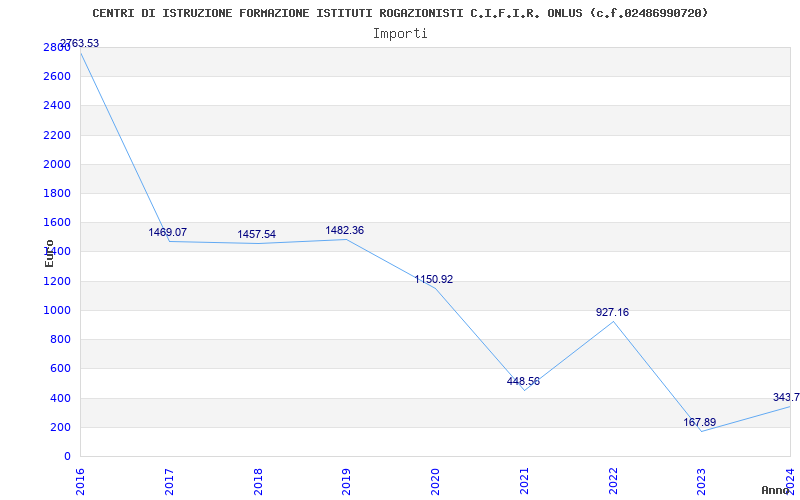Select the 1482.36 data label for 2019
Viewport: 800px width, 500px height.
[x=345, y=231]
